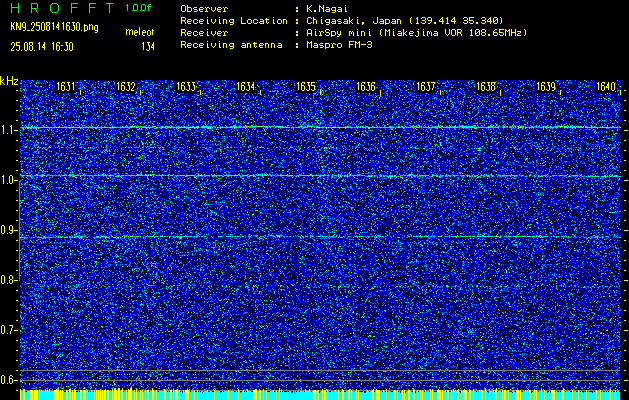Click the cyan and yellow intensity bar

click(x=321, y=394)
